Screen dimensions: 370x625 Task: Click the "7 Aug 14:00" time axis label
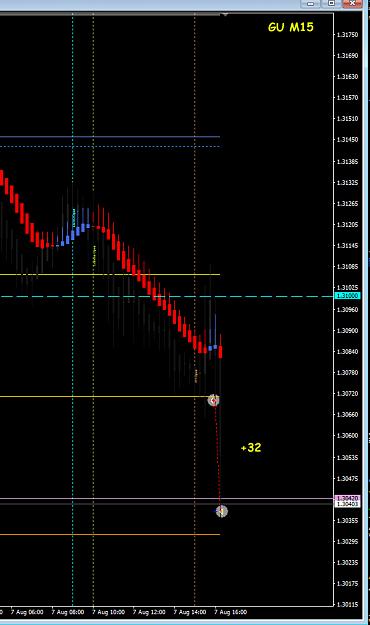(x=189, y=612)
